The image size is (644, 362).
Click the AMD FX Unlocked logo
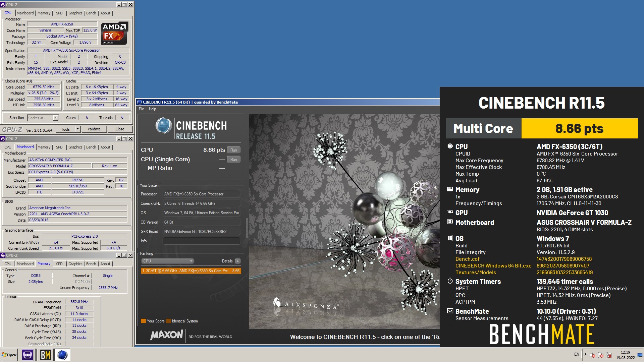[114, 33]
